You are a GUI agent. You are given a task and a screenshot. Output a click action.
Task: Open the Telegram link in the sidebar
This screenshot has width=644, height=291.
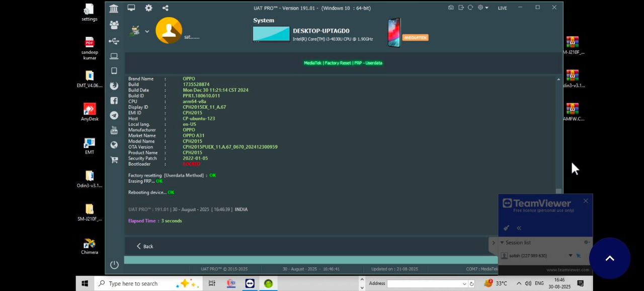pyautogui.click(x=114, y=115)
